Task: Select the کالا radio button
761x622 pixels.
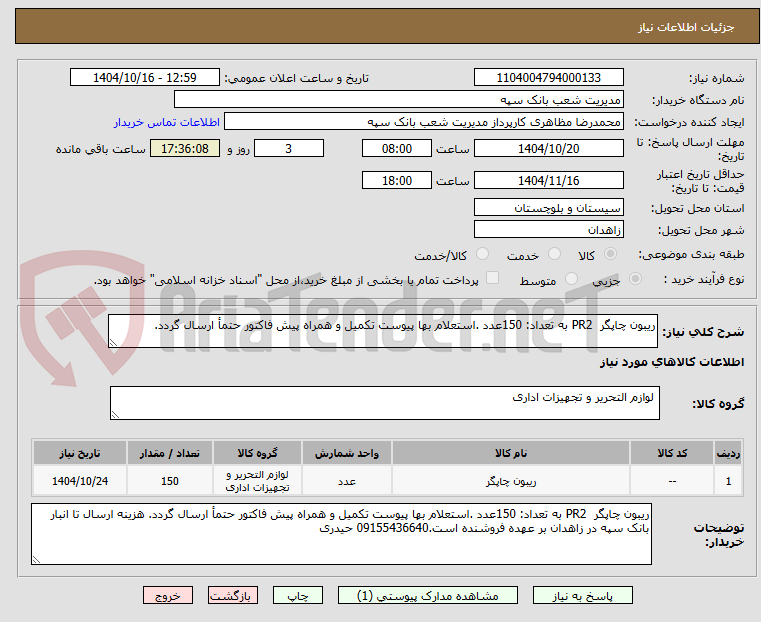Action: point(611,254)
